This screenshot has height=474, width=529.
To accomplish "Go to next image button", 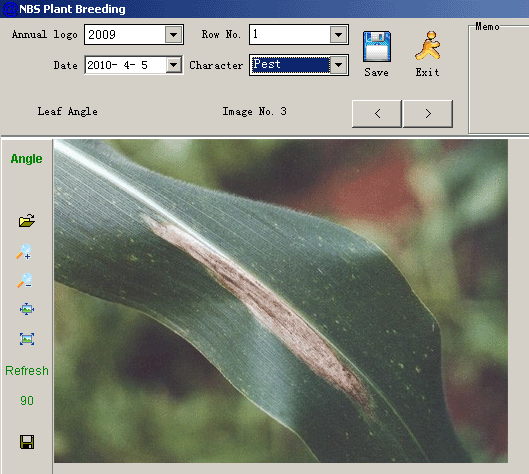I will point(428,114).
